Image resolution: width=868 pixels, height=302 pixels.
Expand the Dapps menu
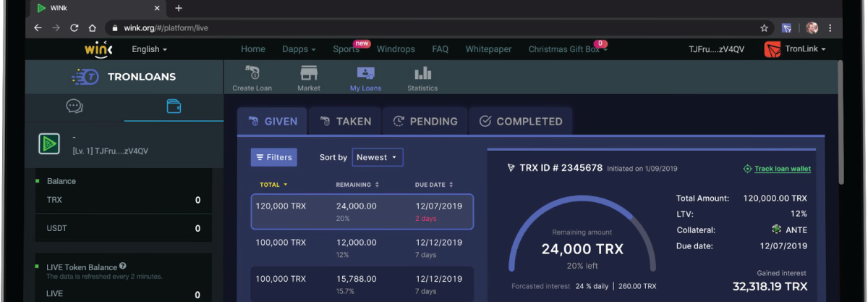299,49
